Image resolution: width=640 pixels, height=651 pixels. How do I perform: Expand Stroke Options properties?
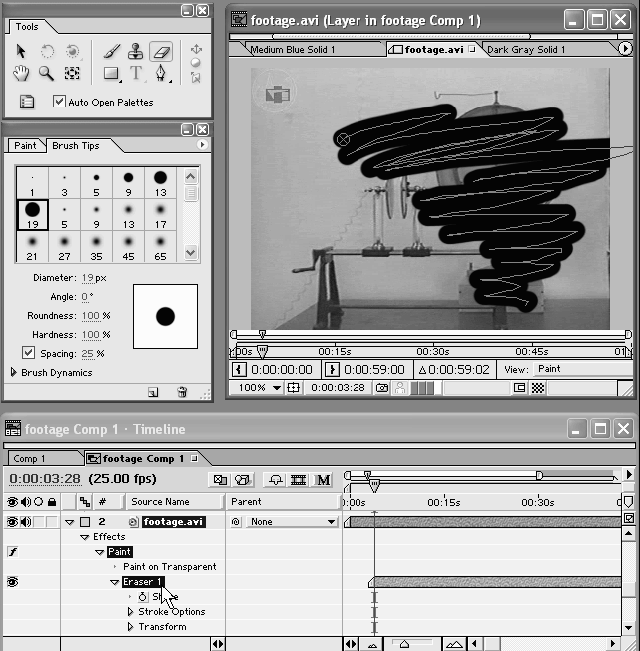pos(130,612)
